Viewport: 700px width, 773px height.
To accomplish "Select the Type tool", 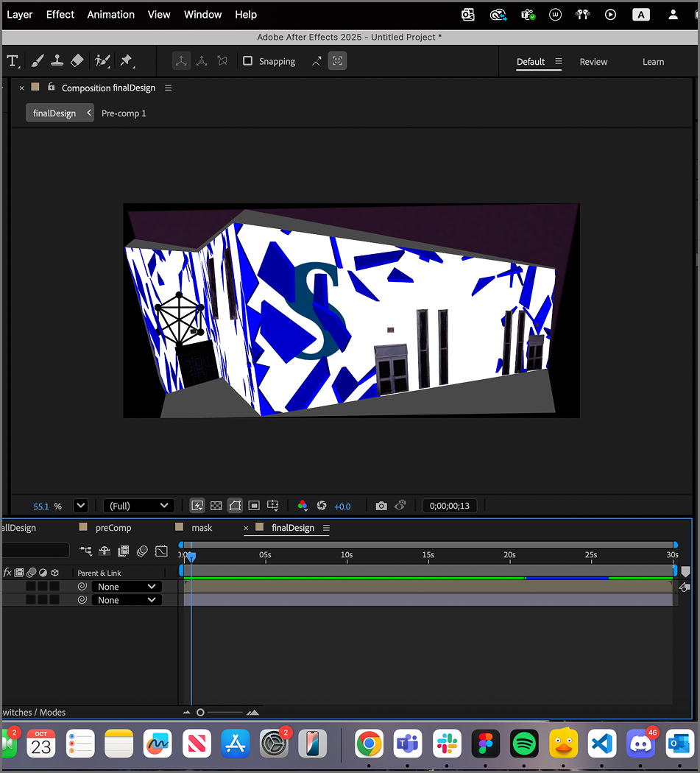I will coord(13,60).
